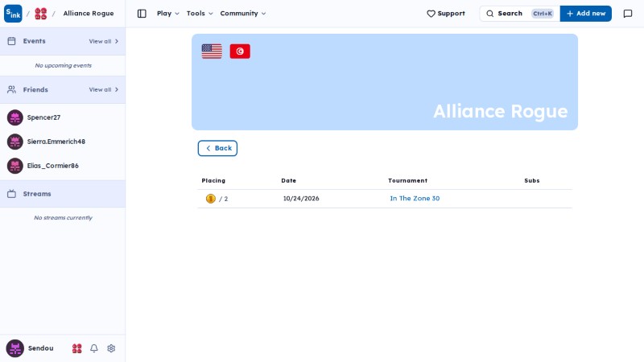
Task: Click the United States flag
Action: [x=212, y=51]
